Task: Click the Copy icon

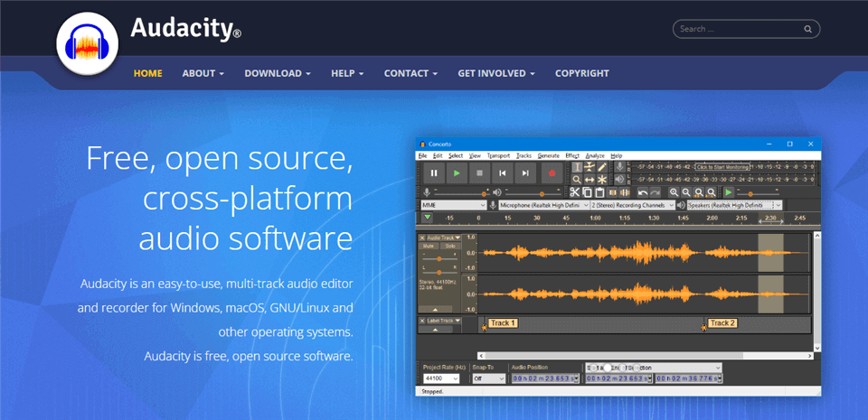Action: pyautogui.click(x=587, y=192)
